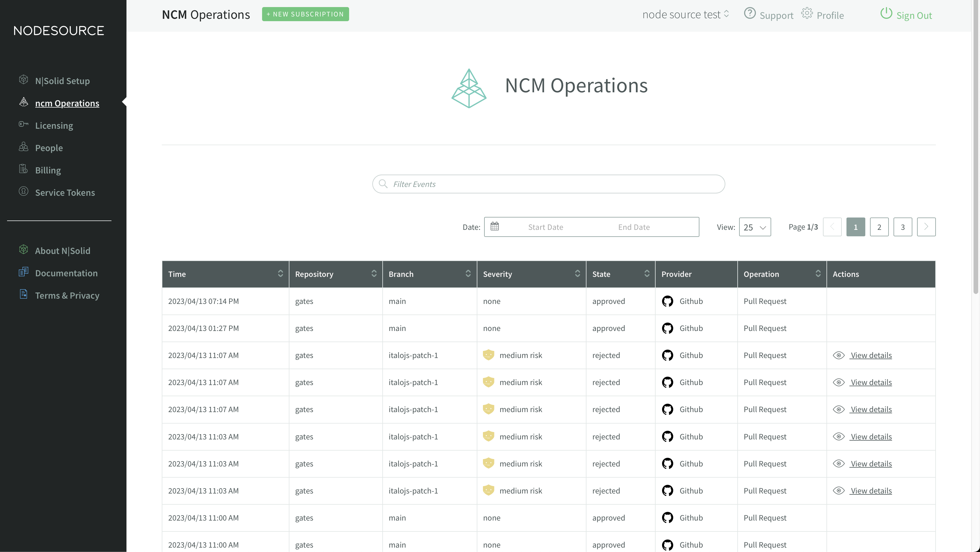Click the N|Solid Setup cube icon

(x=24, y=79)
